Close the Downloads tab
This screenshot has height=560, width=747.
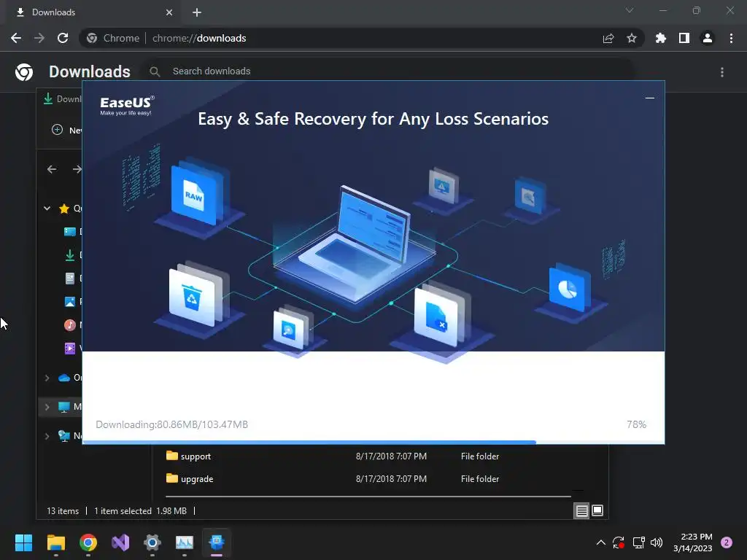[x=169, y=12]
